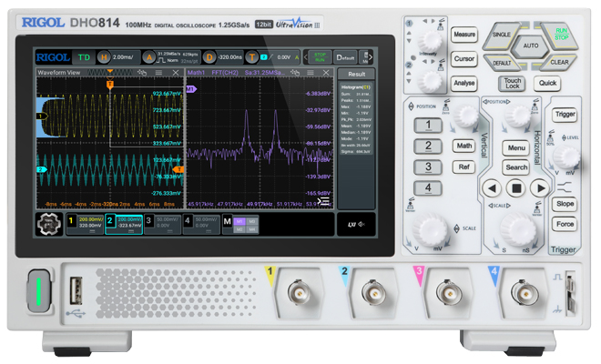
Task: Open on-screen channel 2 settings label
Action: tap(124, 224)
